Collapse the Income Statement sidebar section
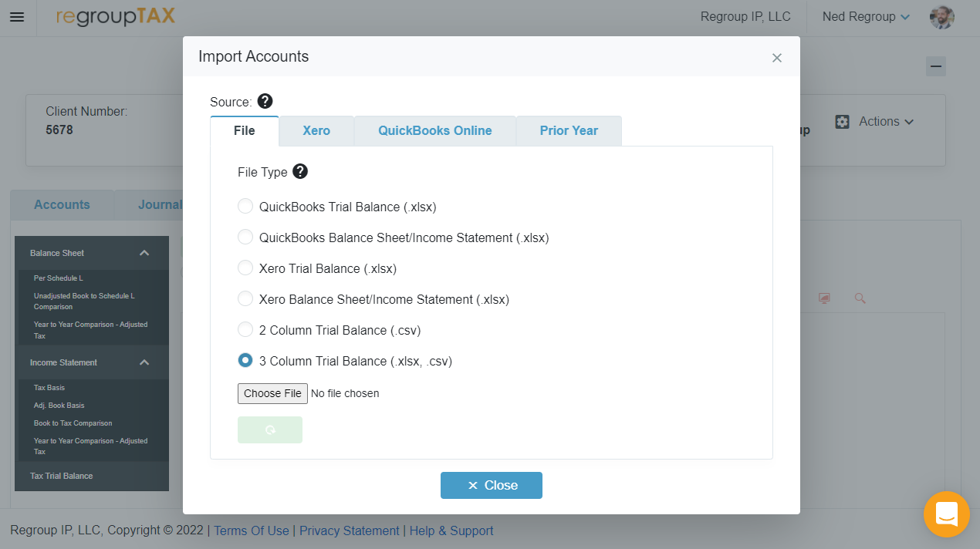Viewport: 980px width, 549px height. pyautogui.click(x=144, y=362)
